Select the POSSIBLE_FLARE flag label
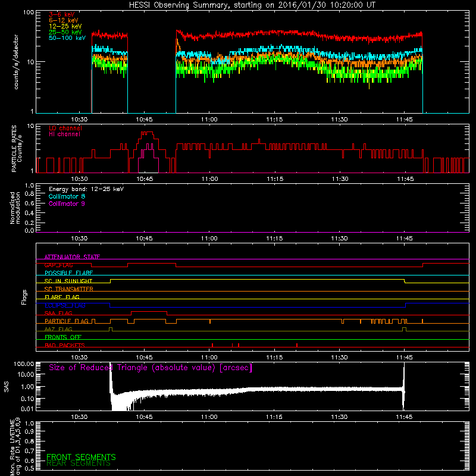The width and height of the screenshot is (476, 476). pos(68,273)
